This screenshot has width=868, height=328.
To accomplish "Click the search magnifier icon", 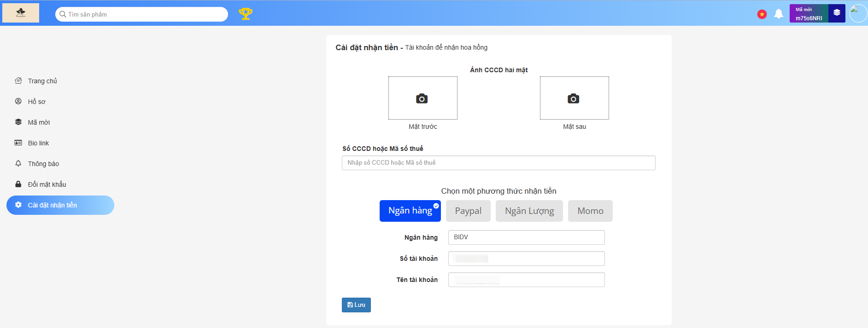I will tap(63, 14).
